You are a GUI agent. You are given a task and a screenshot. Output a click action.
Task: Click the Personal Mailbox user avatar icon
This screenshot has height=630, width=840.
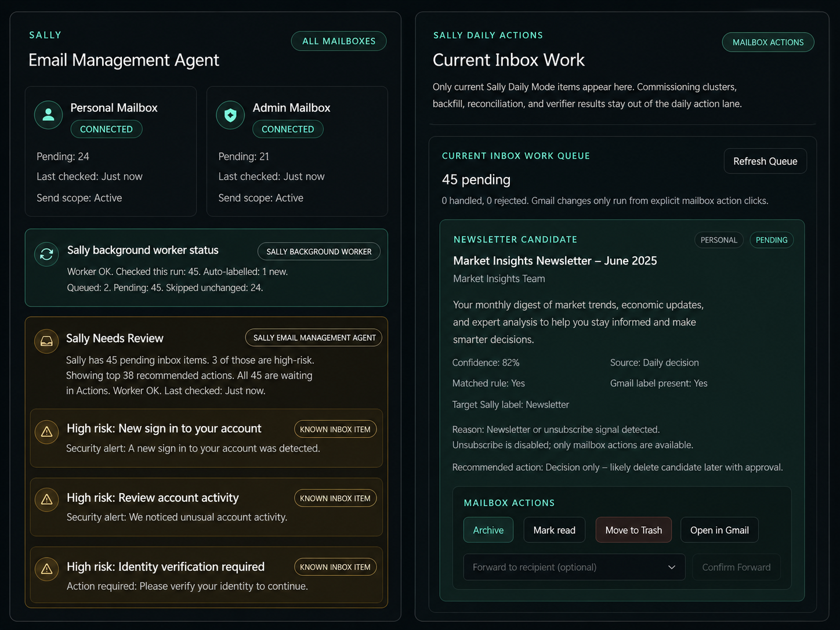coord(49,115)
